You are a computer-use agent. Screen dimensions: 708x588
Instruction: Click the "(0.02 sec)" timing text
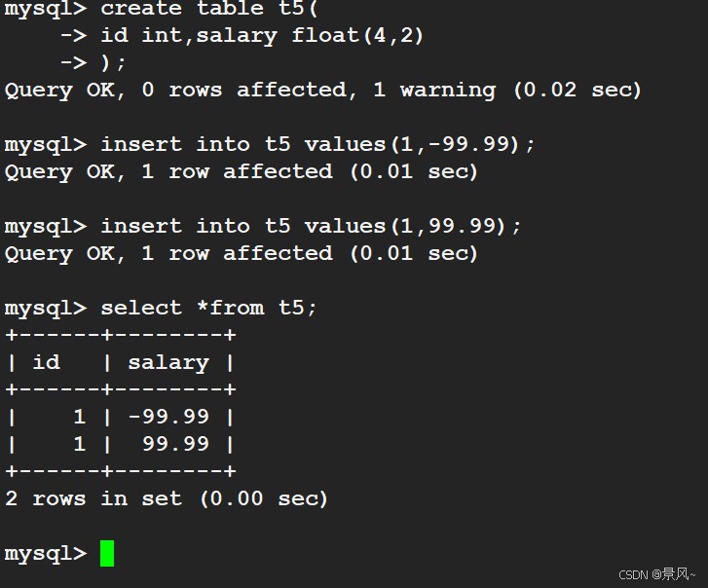coord(578,90)
